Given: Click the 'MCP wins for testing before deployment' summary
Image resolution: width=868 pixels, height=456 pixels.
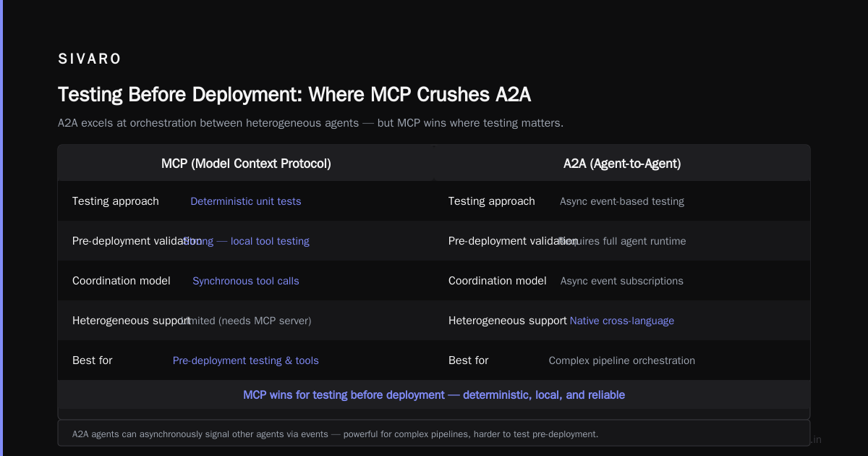Looking at the screenshot, I should tap(434, 395).
